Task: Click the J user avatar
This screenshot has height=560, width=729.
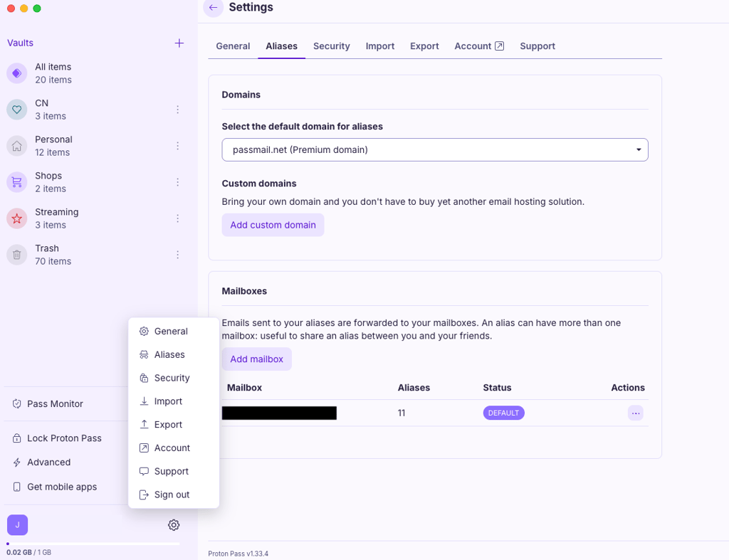Action: coord(17,525)
